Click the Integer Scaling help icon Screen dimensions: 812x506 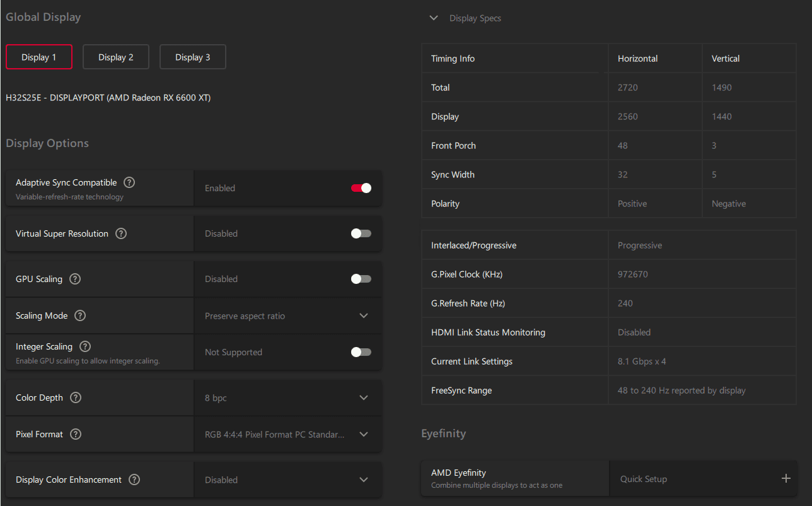tap(85, 346)
